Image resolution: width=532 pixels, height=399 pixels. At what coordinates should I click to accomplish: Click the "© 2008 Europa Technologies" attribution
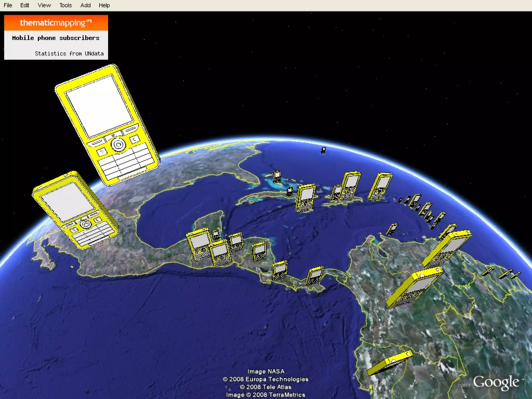coord(265,379)
